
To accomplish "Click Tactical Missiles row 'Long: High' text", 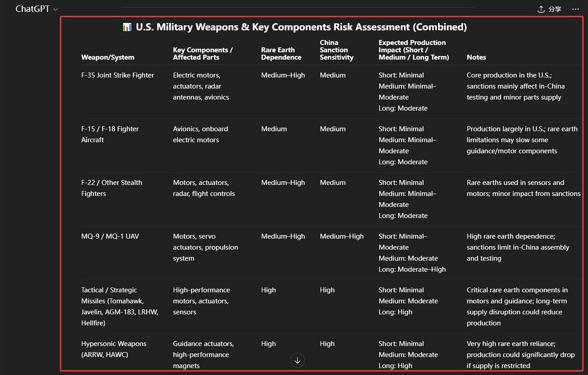I will (395, 312).
